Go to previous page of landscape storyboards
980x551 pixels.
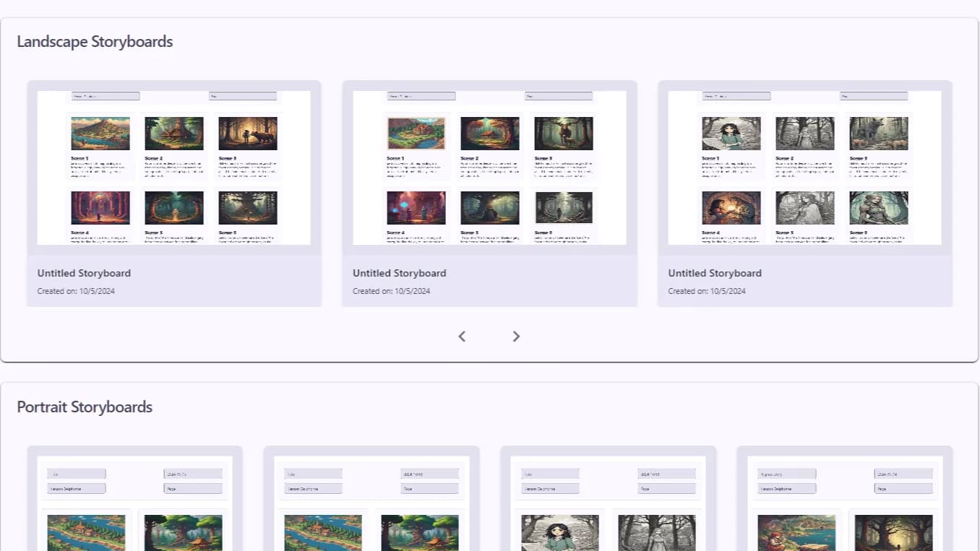pyautogui.click(x=463, y=337)
